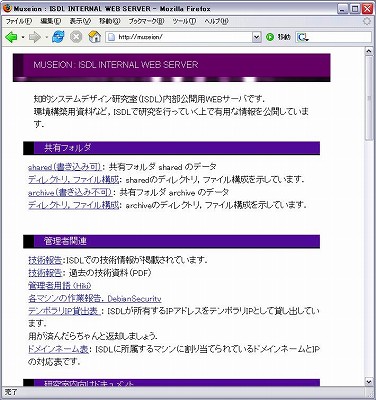Click the page icon in the address bar
This screenshot has width=376, height=400.
(x=112, y=37)
